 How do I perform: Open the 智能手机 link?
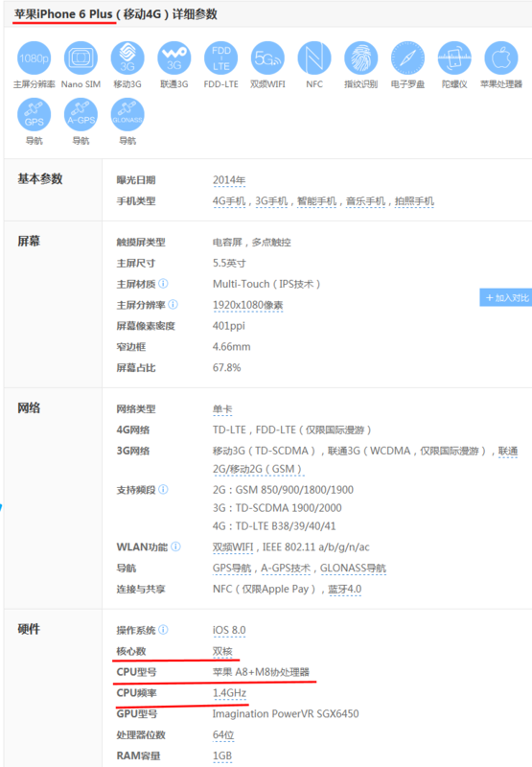(x=317, y=201)
